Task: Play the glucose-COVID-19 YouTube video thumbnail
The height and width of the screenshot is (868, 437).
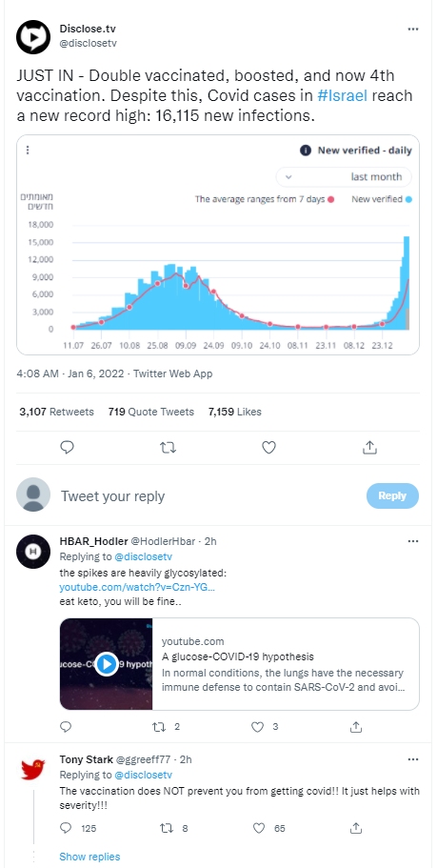Action: (x=107, y=664)
